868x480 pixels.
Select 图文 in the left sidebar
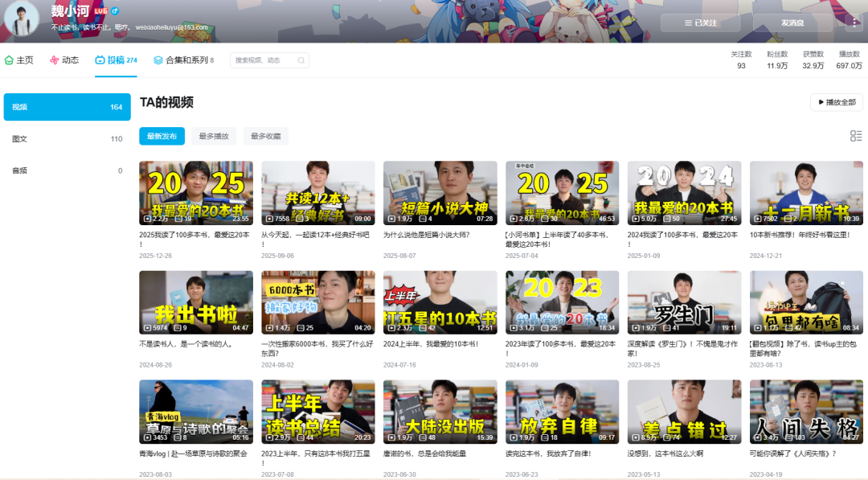(x=20, y=139)
